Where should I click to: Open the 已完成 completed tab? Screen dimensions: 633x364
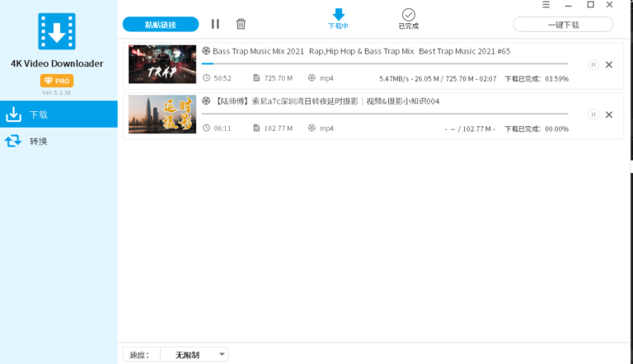pos(409,19)
